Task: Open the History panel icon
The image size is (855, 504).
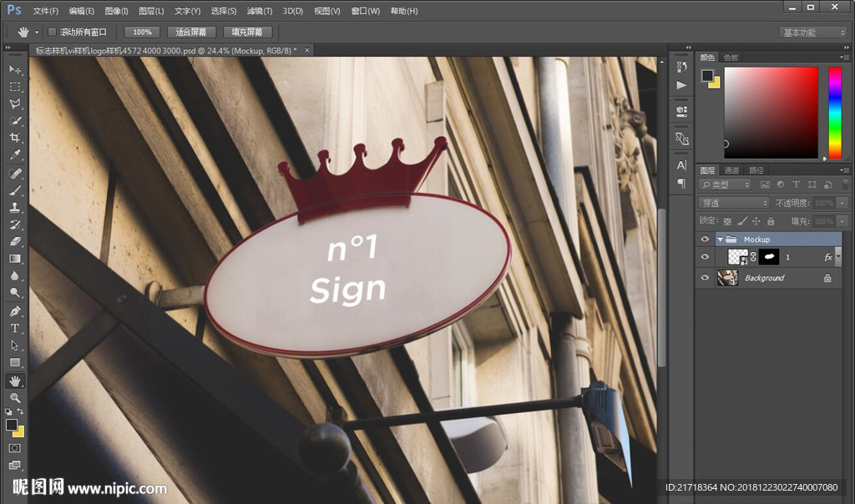Action: pyautogui.click(x=681, y=67)
